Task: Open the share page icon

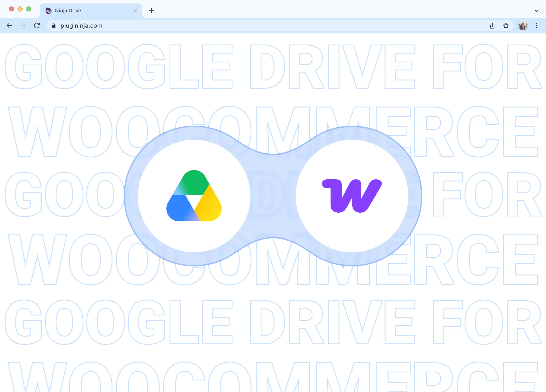Action: (492, 26)
